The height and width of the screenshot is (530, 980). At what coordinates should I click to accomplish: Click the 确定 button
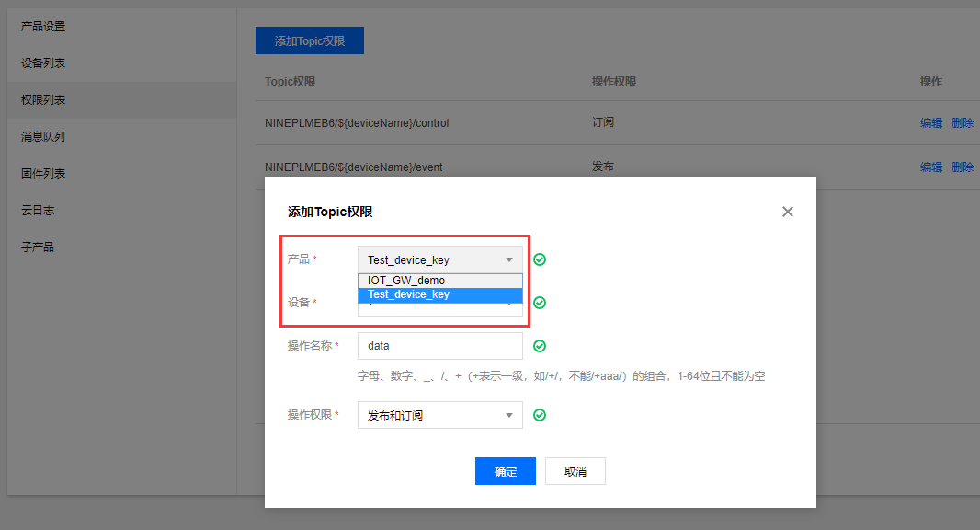505,471
